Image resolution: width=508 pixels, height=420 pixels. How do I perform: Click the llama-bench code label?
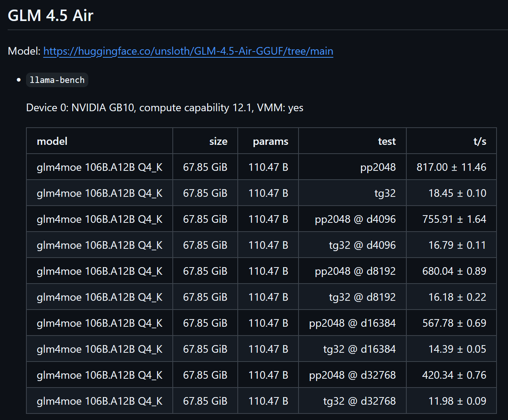[x=57, y=80]
